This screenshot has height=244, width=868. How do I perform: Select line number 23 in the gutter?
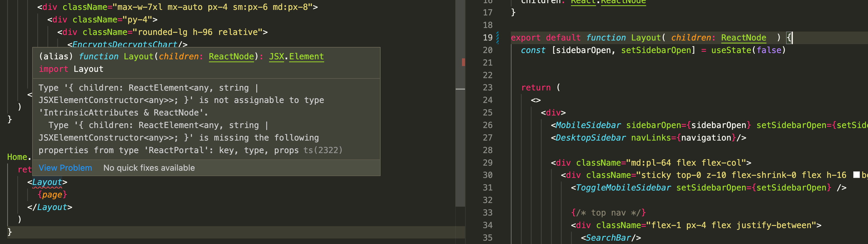pos(487,88)
